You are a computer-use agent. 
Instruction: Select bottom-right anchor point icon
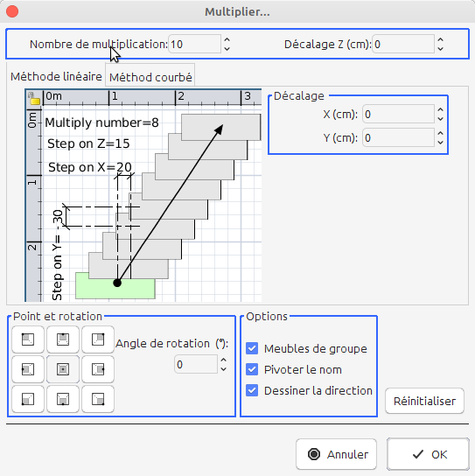coord(98,399)
